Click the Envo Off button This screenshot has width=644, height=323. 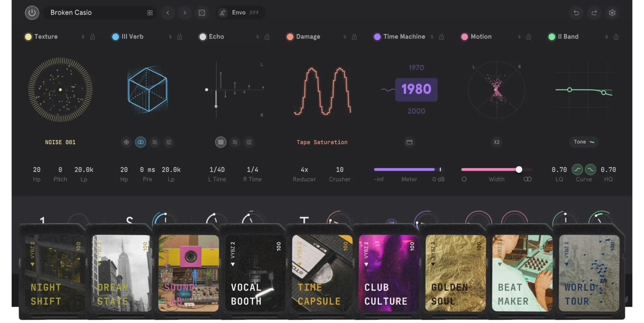coord(240,13)
